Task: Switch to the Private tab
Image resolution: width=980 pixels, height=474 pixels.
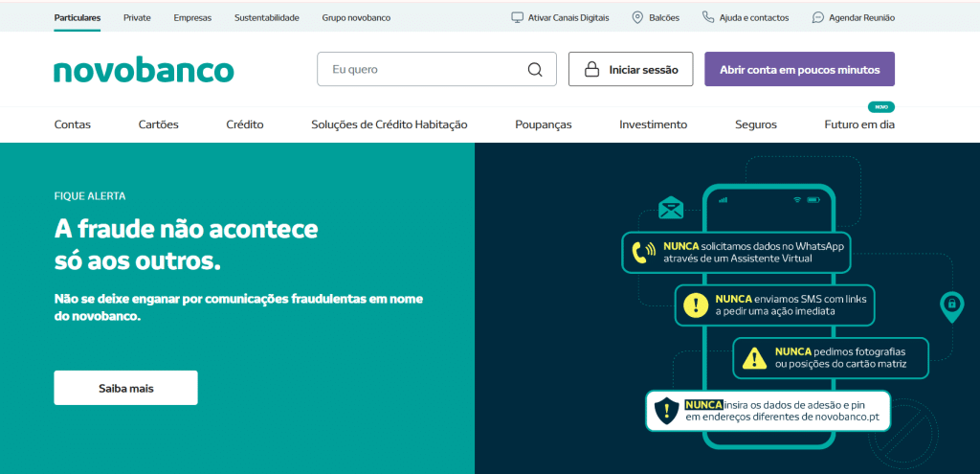Action: [137, 17]
